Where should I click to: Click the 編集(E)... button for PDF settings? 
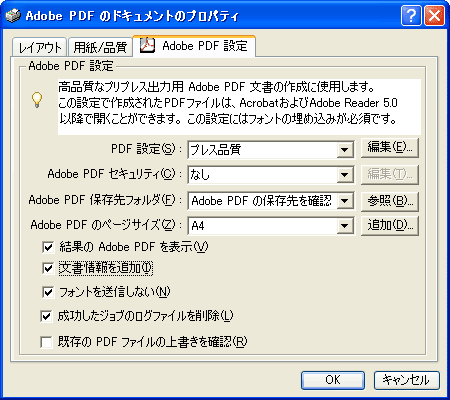click(x=390, y=148)
